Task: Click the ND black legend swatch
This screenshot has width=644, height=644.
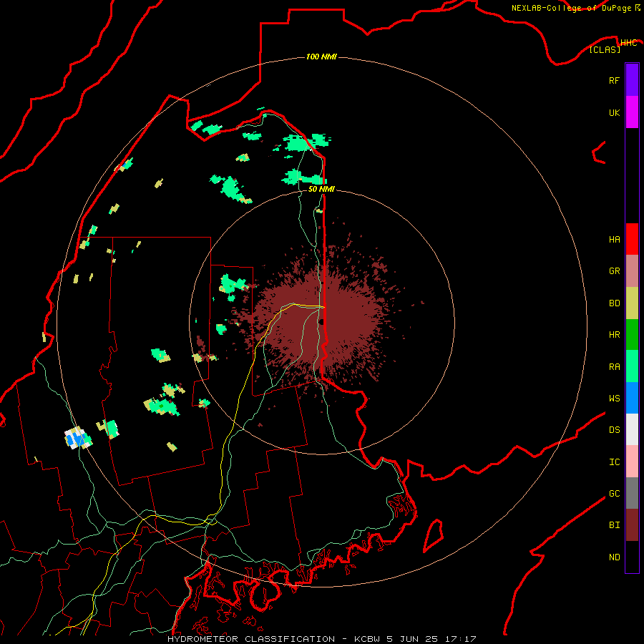Action: (632, 557)
